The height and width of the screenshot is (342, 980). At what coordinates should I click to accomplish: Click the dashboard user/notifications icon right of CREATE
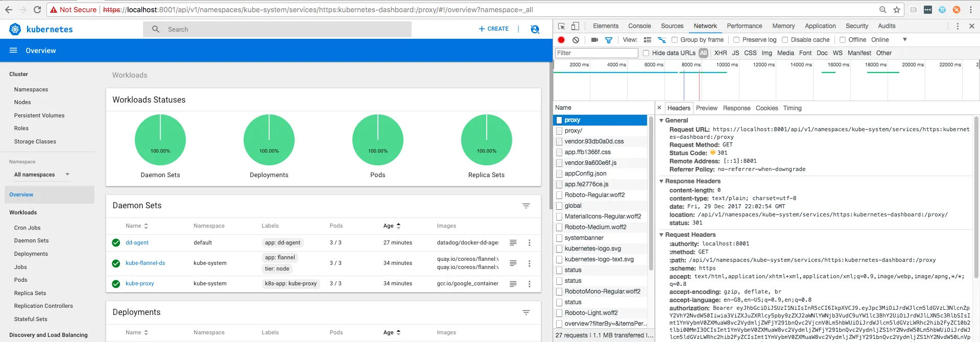point(535,30)
